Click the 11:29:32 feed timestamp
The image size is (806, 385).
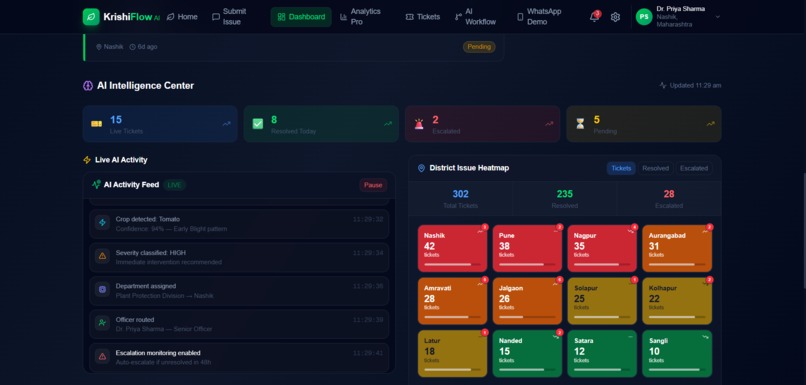[x=368, y=219]
